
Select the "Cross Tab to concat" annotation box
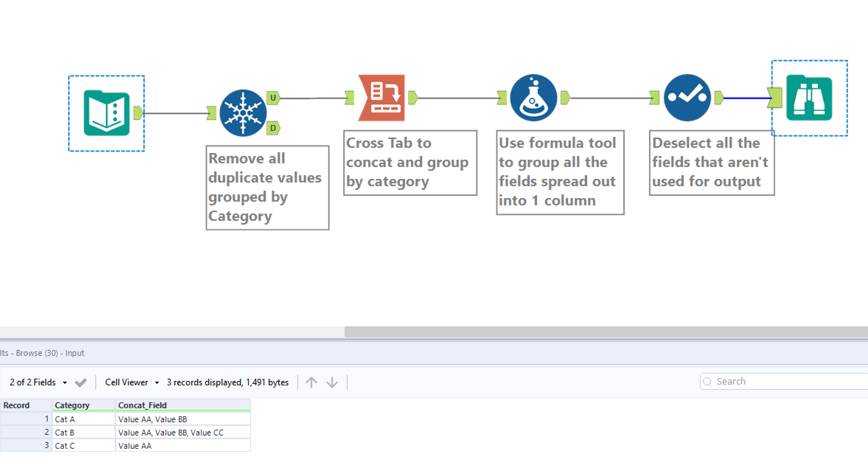[410, 162]
